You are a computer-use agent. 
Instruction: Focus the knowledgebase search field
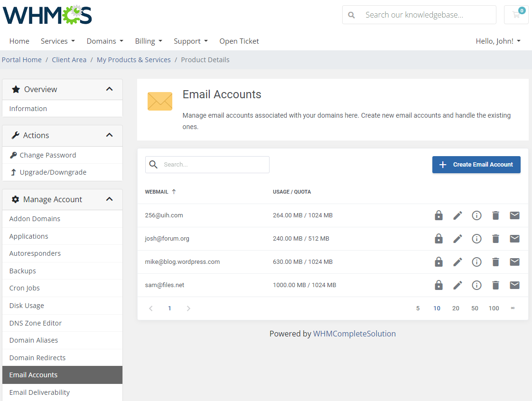[419, 15]
